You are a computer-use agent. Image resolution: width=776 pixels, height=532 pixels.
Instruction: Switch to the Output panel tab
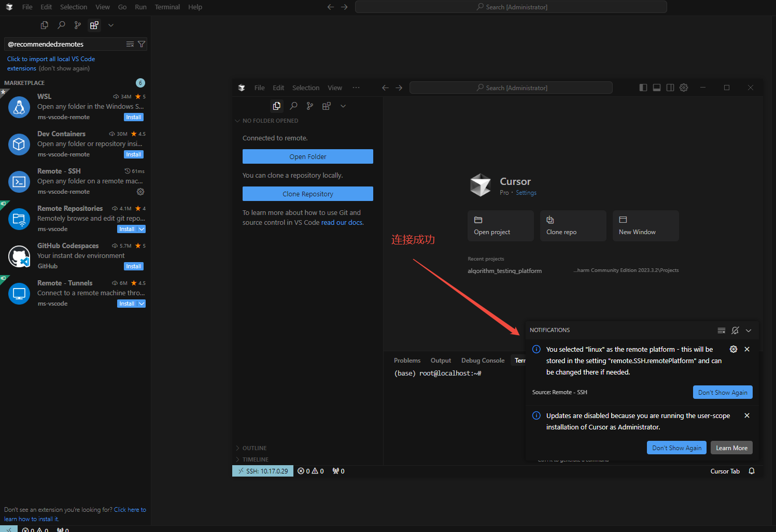tap(441, 361)
